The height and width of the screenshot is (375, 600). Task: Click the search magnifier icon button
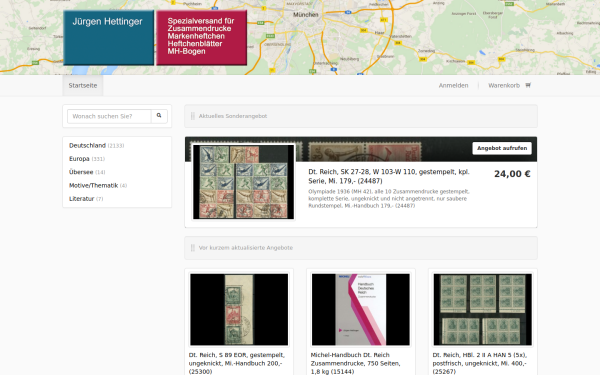(x=159, y=116)
